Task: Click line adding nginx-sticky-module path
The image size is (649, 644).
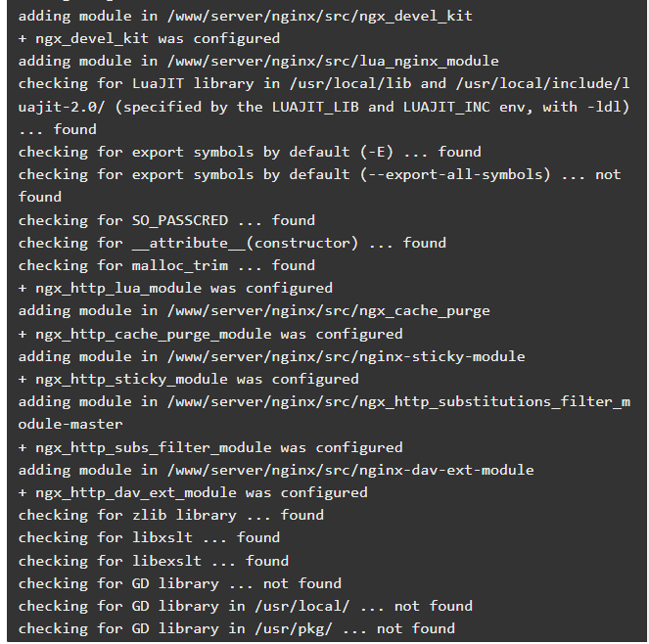Action: [x=271, y=356]
